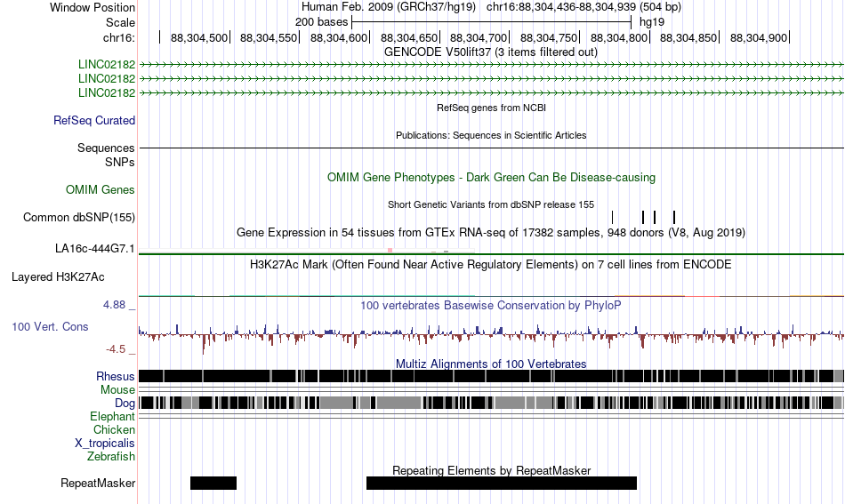Select the Dog alignment label
Image resolution: width=845 pixels, height=504 pixels.
click(125, 404)
